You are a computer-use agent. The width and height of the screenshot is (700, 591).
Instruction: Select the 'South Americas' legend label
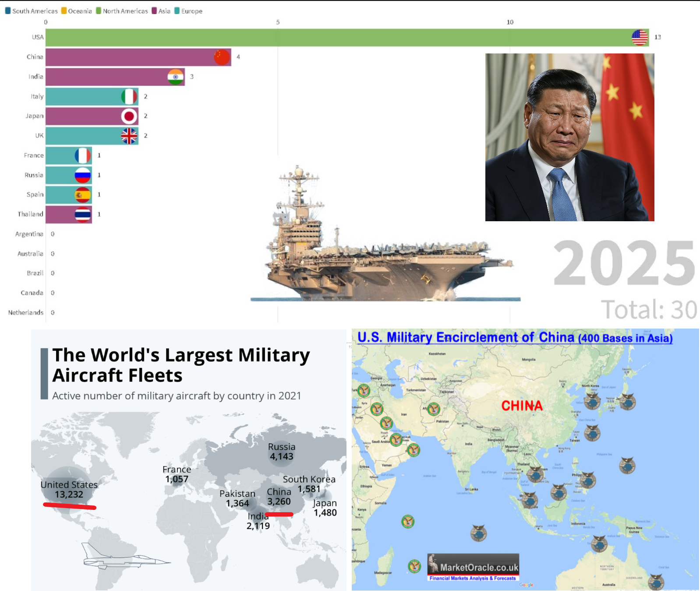pos(35,11)
